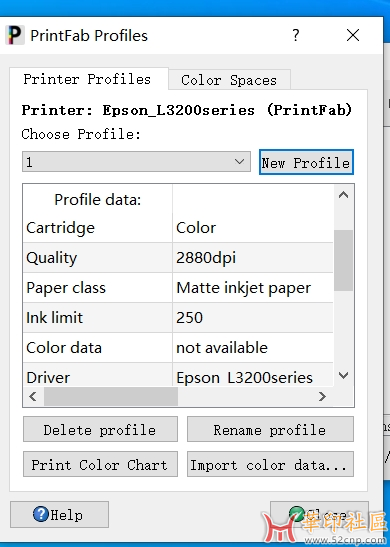Open Help with the Help button
Image resolution: width=390 pixels, height=547 pixels.
click(59, 514)
